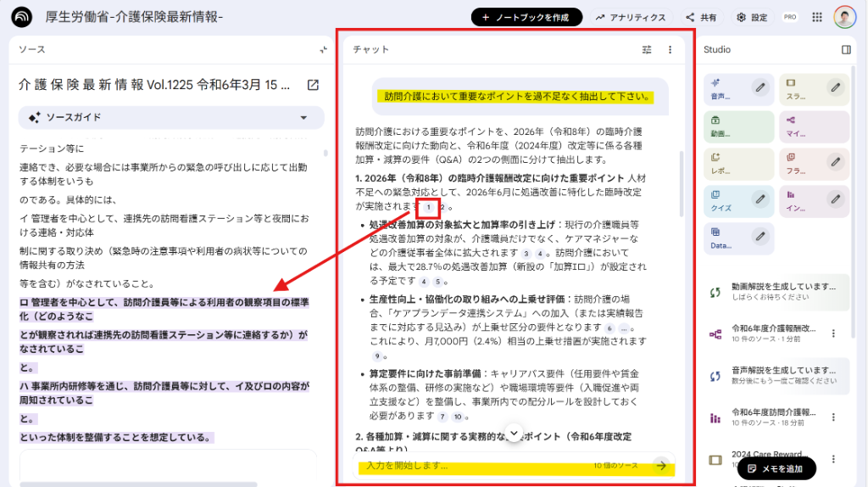Open the chat more options menu

(670, 50)
